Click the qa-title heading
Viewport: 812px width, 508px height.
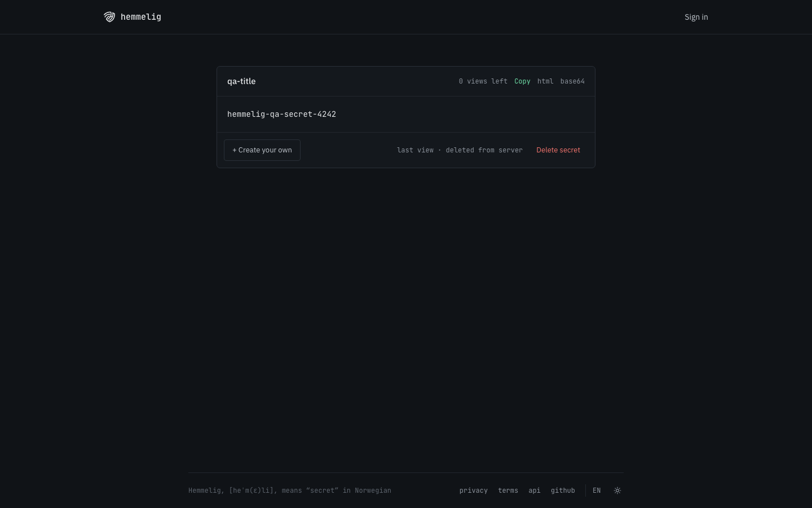click(x=241, y=81)
